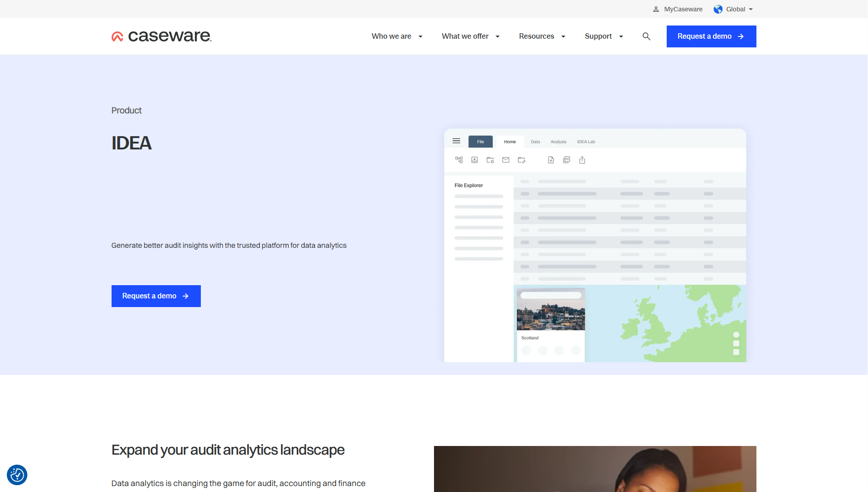Viewport: 868px width, 492px height.
Task: Click the Scotland castle photo thumbnail
Action: [x=551, y=315]
